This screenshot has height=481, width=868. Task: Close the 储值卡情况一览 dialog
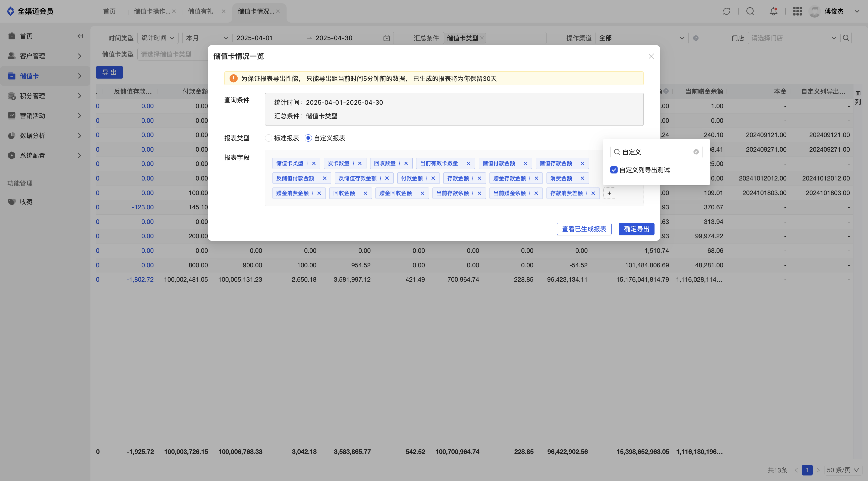(651, 56)
